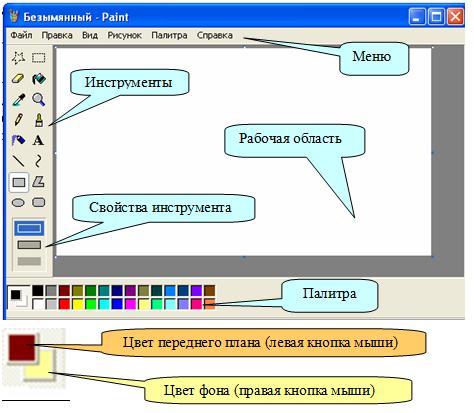
Task: Open the Палитра menu
Action: coord(169,35)
